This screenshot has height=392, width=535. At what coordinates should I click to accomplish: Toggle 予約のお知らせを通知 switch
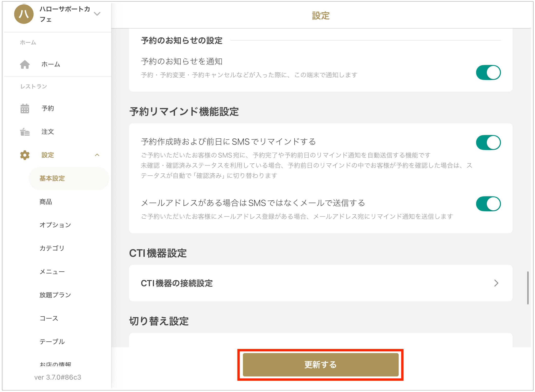(488, 72)
